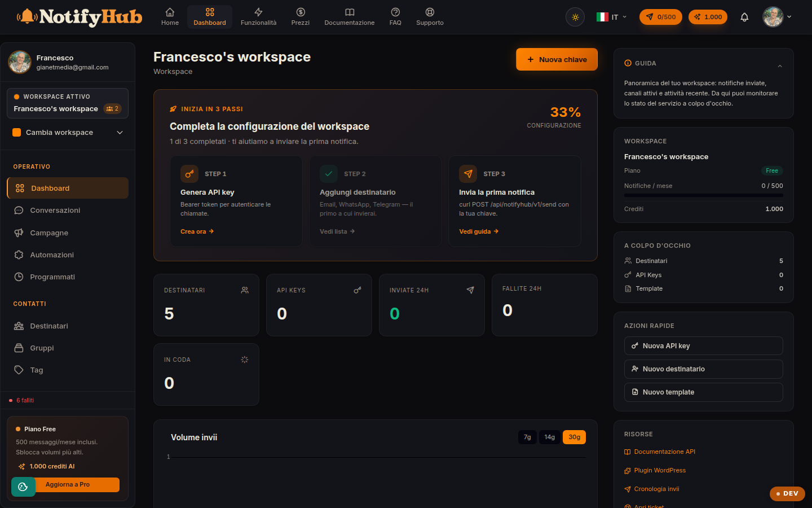
Task: Select the 14g chart range
Action: [550, 437]
